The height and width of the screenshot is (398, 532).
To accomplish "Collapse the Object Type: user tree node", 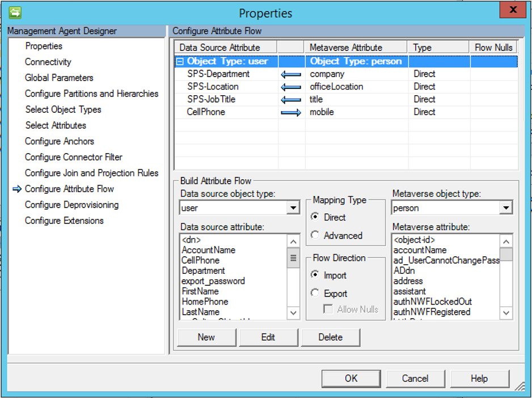I will pyautogui.click(x=180, y=62).
